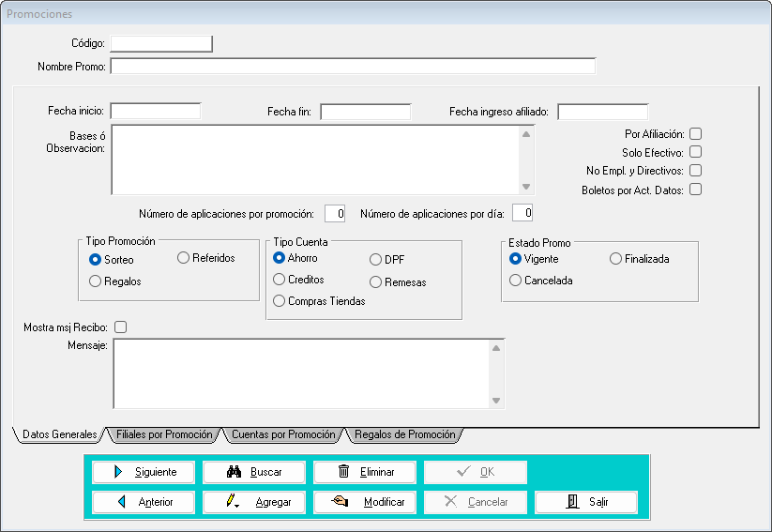Click the Anterior arrow button
Screen dimensions: 772x532
pyautogui.click(x=144, y=502)
